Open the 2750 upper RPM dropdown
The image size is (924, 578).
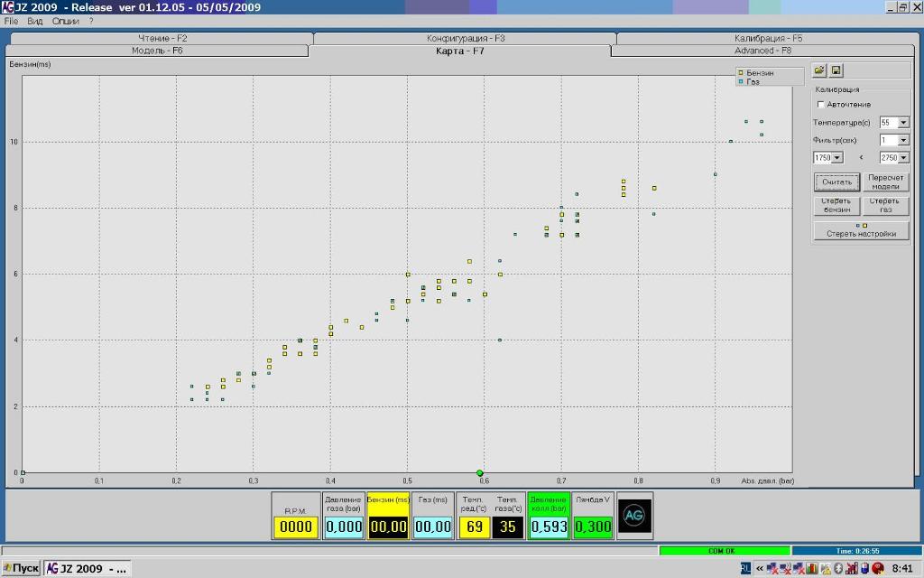(902, 158)
